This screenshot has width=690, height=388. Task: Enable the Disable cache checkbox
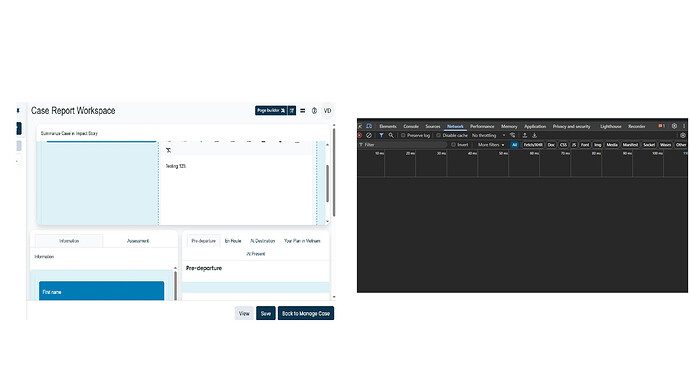click(x=438, y=135)
